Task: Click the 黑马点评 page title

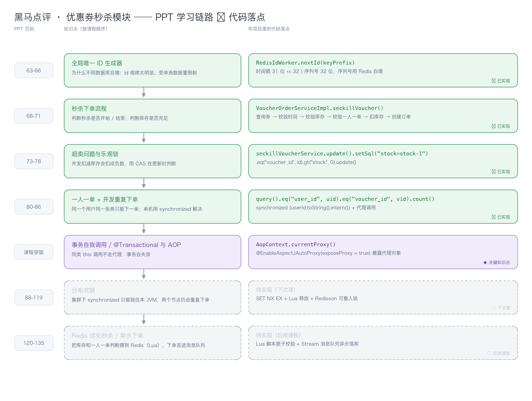Action: click(140, 17)
